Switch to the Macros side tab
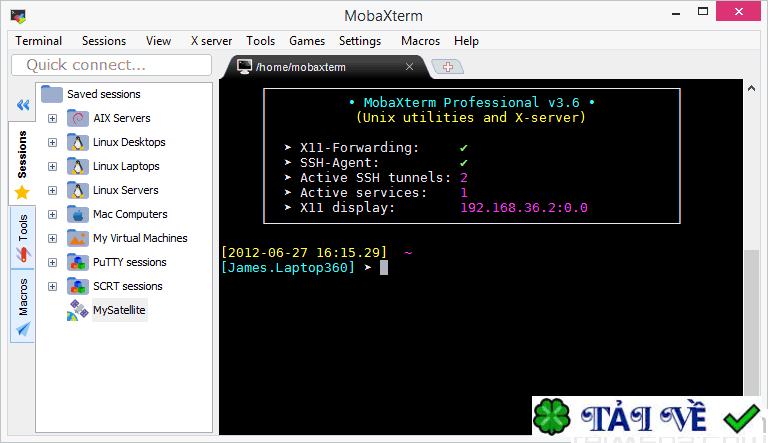This screenshot has width=768, height=443. (23, 306)
